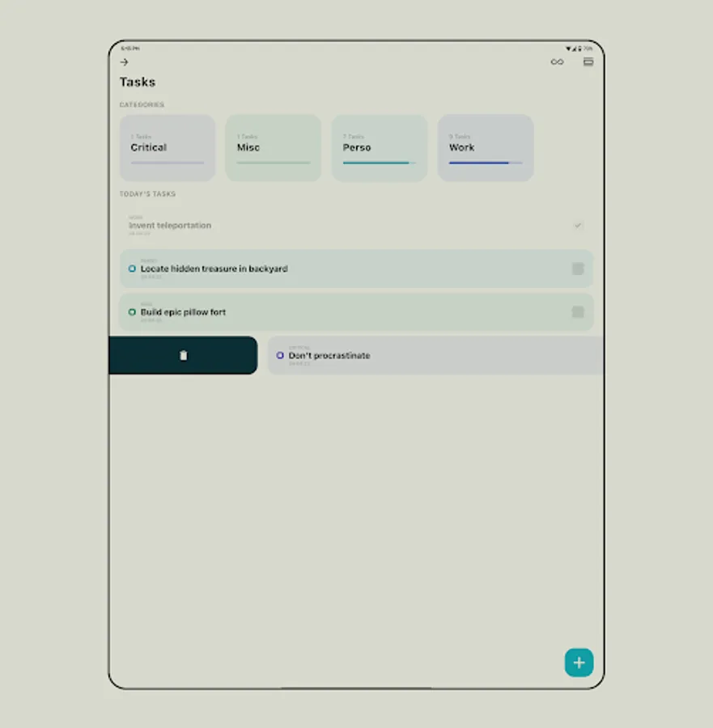
Task: Select the Don't procrastinate task text
Action: click(x=329, y=355)
